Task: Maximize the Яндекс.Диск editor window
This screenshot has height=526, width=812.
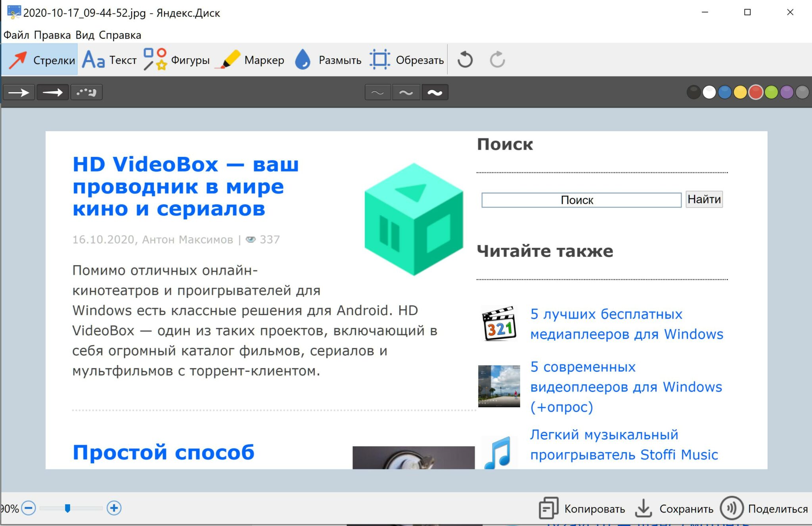Action: (x=747, y=12)
